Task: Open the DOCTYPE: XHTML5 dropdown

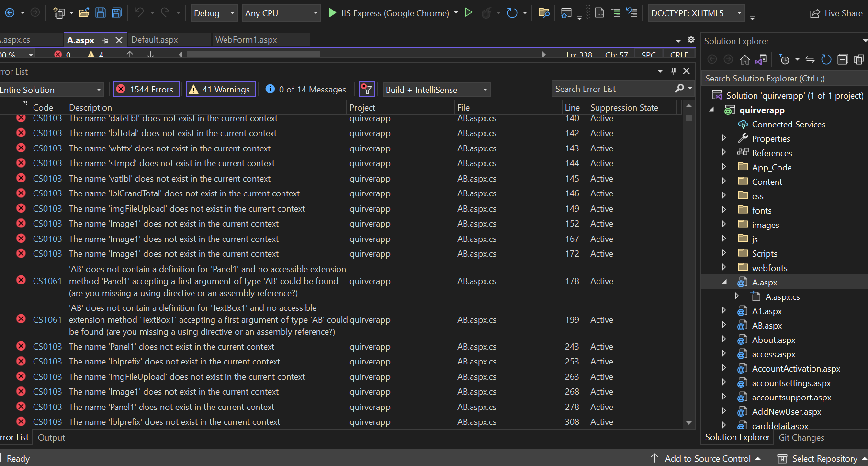Action: [697, 13]
